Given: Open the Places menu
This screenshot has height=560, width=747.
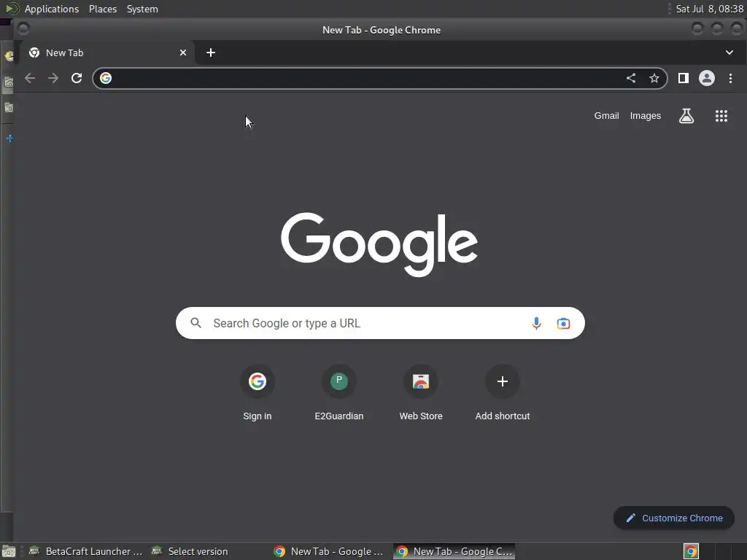Looking at the screenshot, I should [103, 9].
